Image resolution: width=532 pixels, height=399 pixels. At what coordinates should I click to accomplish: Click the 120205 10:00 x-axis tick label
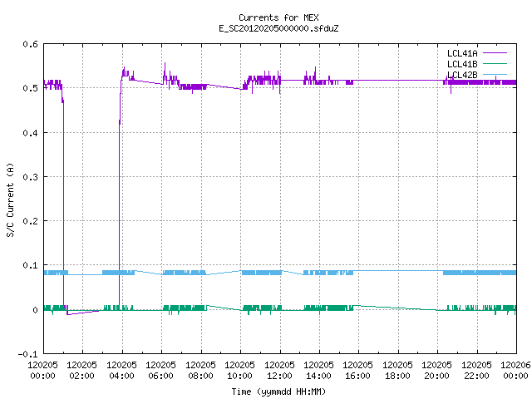pos(239,371)
